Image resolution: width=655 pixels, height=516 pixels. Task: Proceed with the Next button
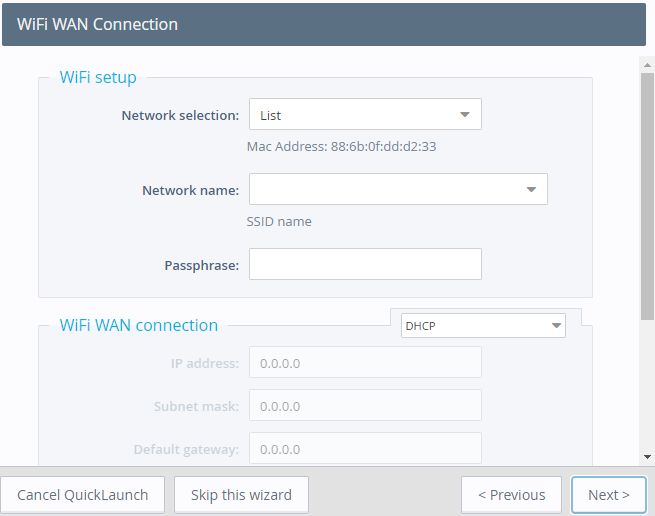click(x=608, y=495)
